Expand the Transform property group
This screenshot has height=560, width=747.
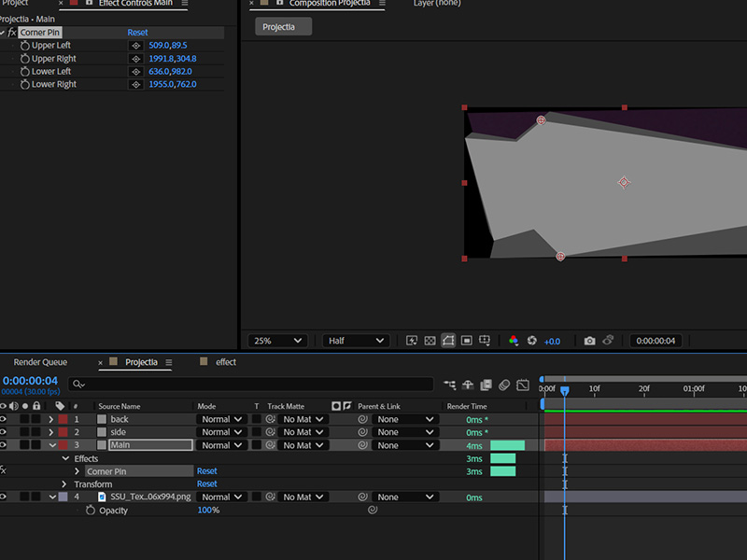[x=64, y=484]
